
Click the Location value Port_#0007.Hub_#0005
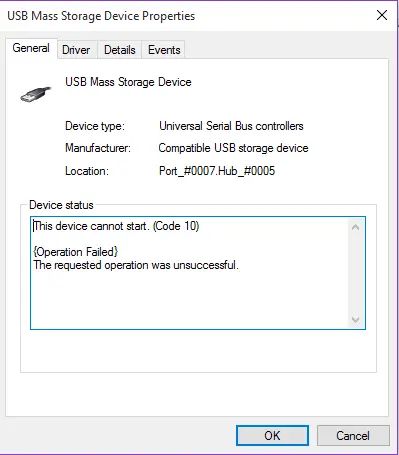(x=217, y=171)
